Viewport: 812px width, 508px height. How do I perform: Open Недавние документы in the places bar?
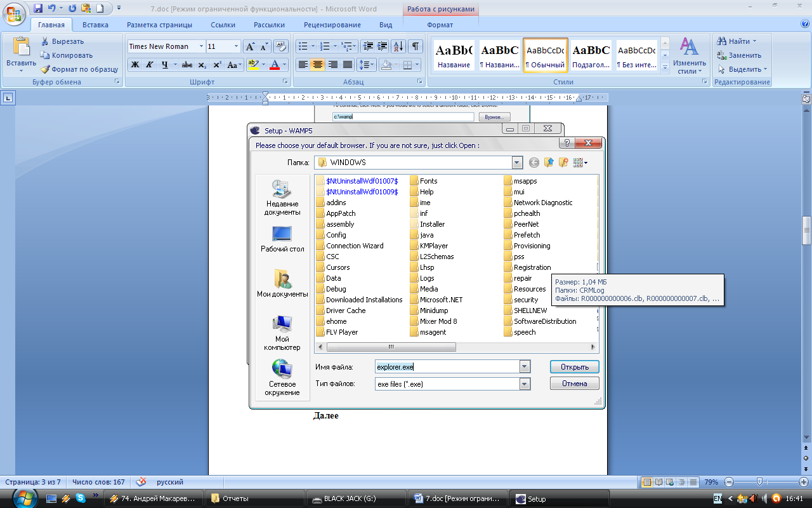(282, 198)
